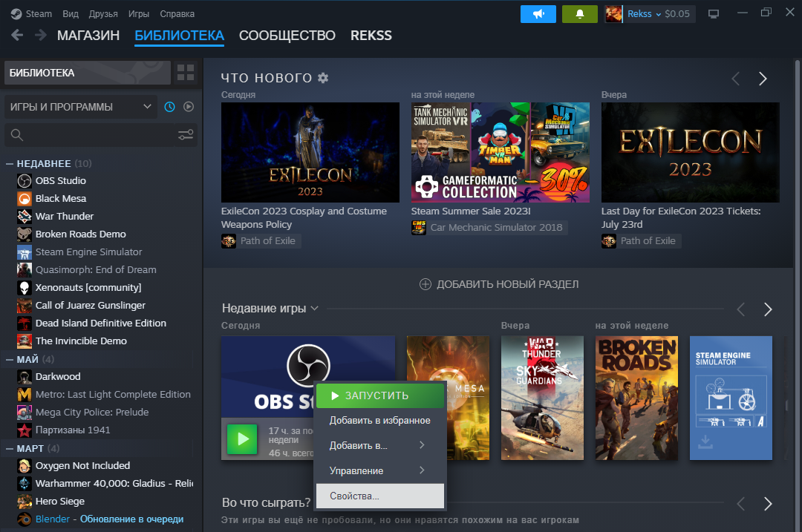Show next recent games arrow
The image size is (802, 532).
[x=768, y=309]
